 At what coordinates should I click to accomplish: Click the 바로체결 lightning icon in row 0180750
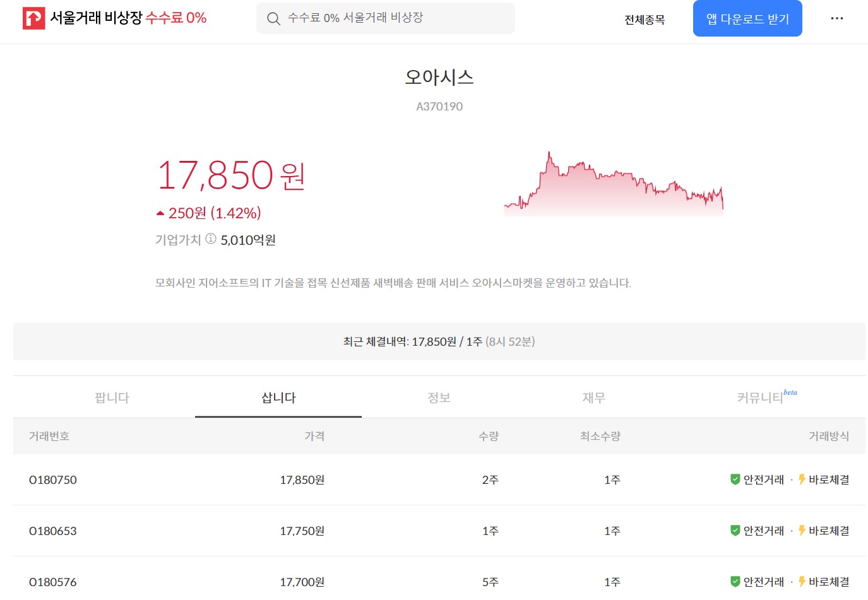[x=802, y=479]
